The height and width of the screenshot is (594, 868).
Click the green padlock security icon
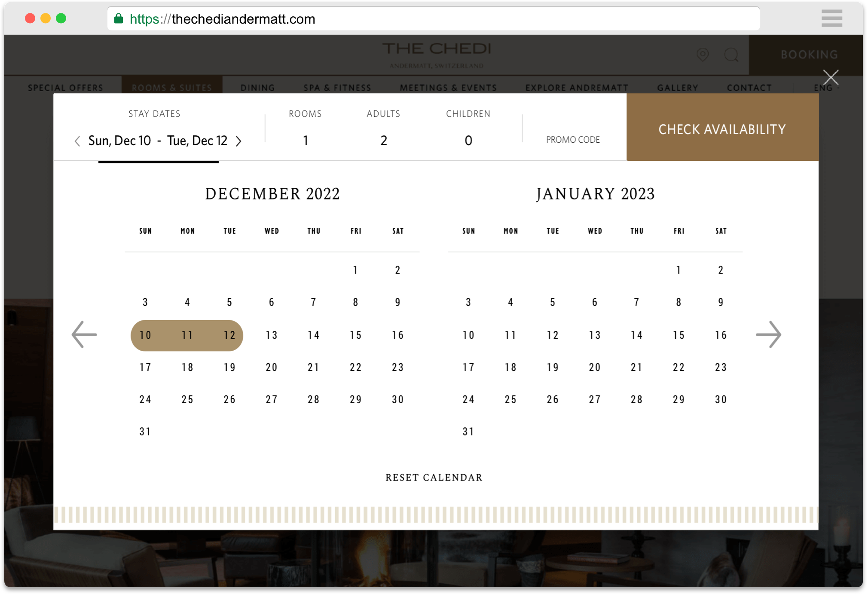point(119,18)
